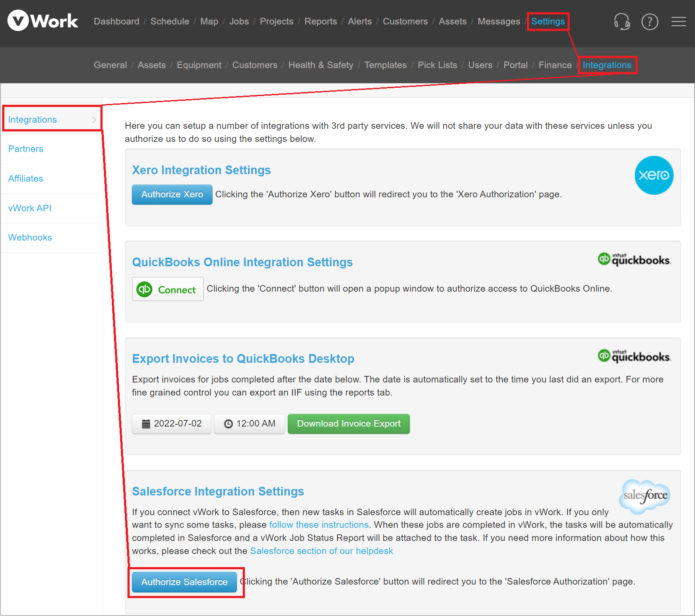The image size is (695, 616).
Task: Open the Map view
Action: click(209, 21)
